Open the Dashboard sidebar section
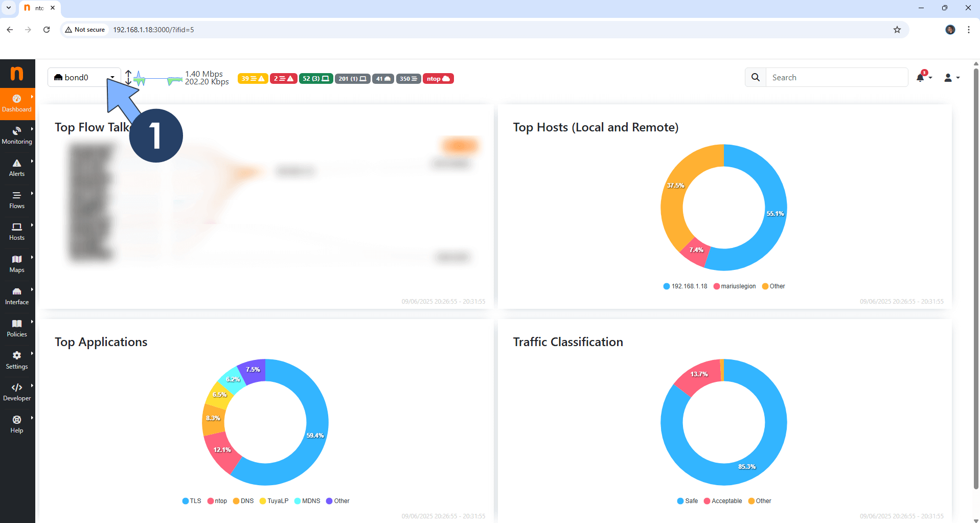980x523 pixels. (x=17, y=104)
